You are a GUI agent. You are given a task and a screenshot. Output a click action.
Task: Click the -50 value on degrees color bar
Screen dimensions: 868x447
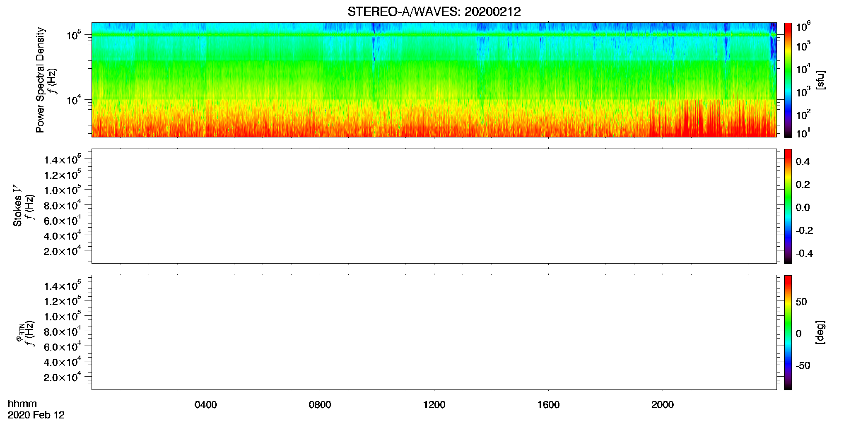803,366
